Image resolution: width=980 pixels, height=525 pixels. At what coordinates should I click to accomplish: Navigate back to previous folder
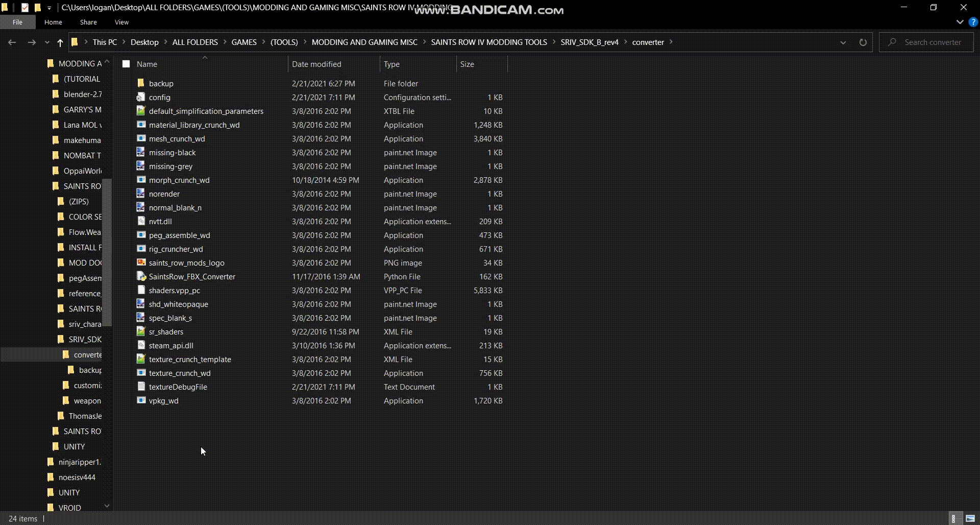[x=12, y=42]
